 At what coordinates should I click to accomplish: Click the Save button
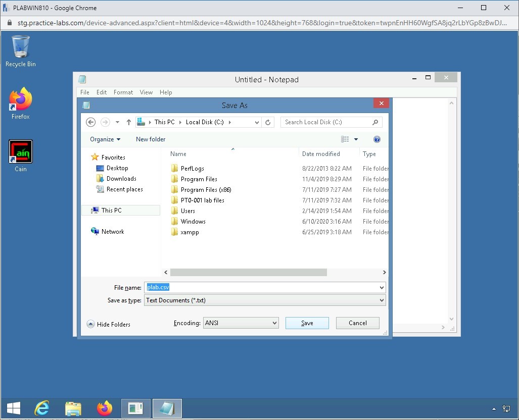click(307, 323)
